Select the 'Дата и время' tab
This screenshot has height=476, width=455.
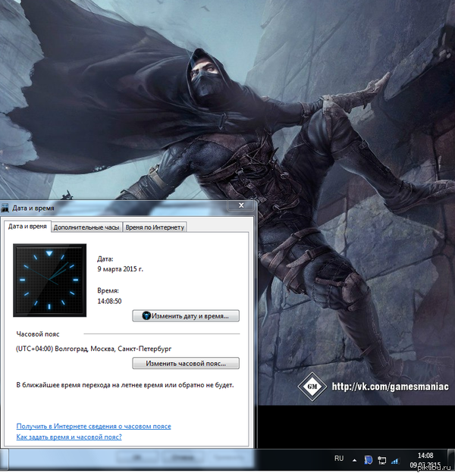pyautogui.click(x=27, y=227)
